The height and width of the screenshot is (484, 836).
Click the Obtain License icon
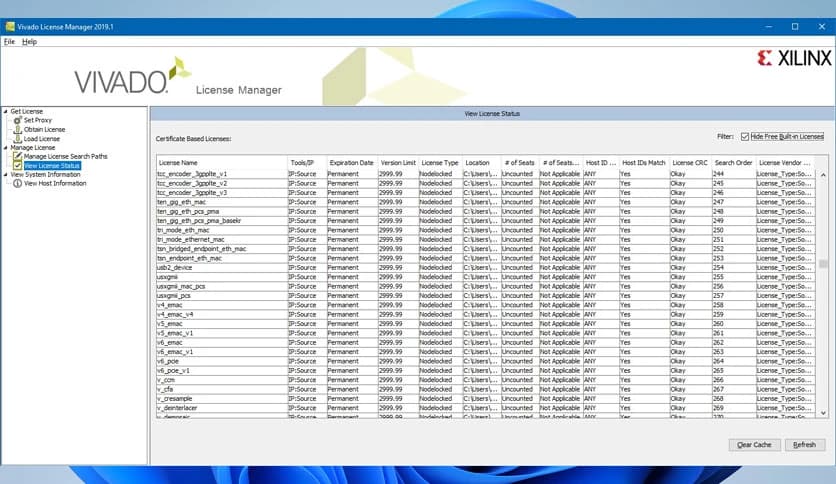pyautogui.click(x=18, y=130)
